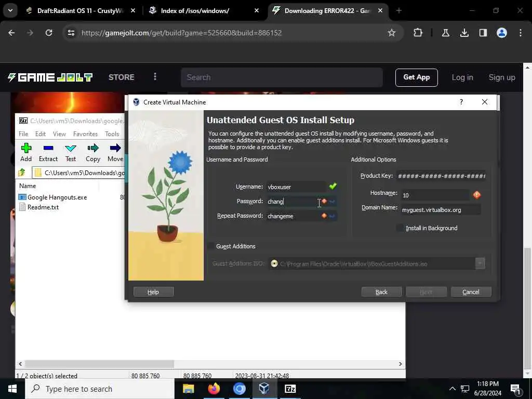This screenshot has height=399, width=532.
Task: Open a new Chrome tab
Action: point(399,10)
